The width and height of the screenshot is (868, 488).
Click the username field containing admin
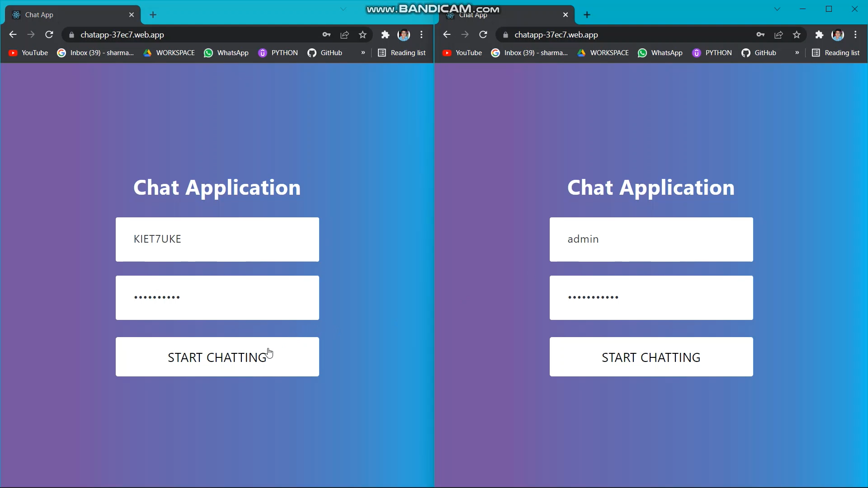click(651, 239)
